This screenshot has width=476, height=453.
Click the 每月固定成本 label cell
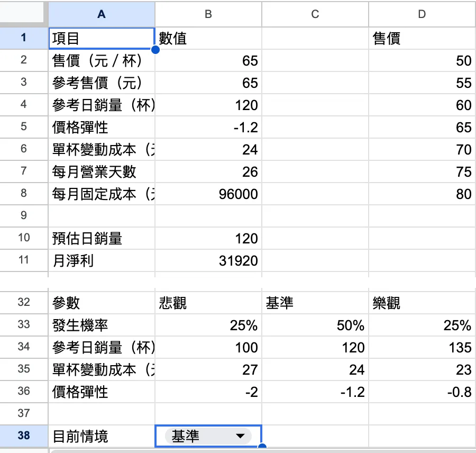coord(102,194)
